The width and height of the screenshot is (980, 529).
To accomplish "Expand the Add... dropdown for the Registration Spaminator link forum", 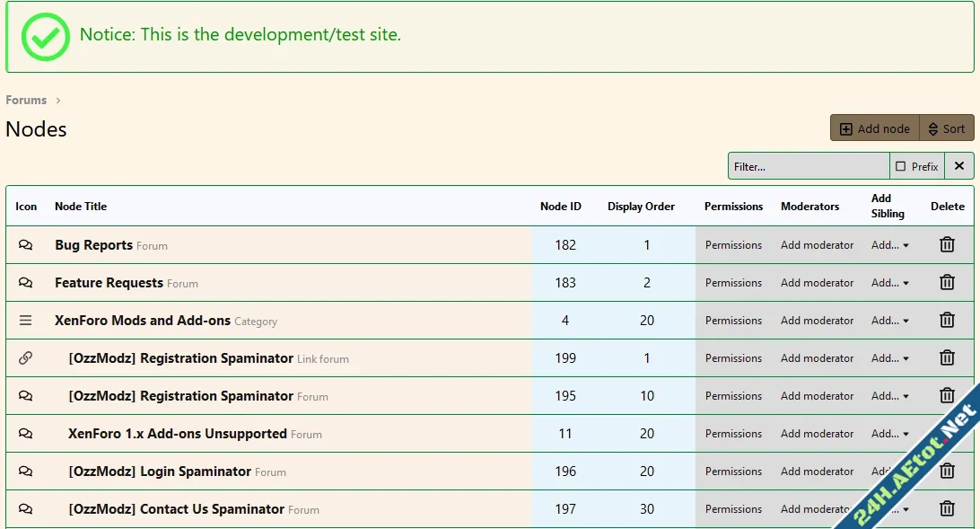I will (889, 357).
